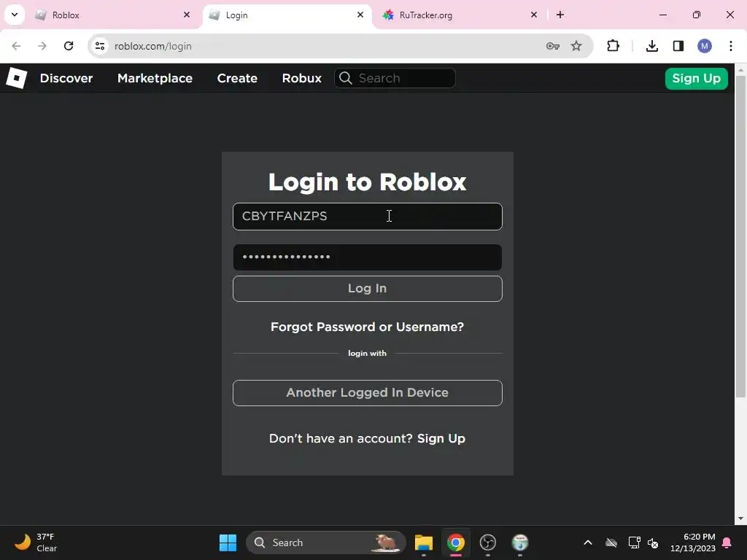Open the Windows Start menu

click(228, 542)
